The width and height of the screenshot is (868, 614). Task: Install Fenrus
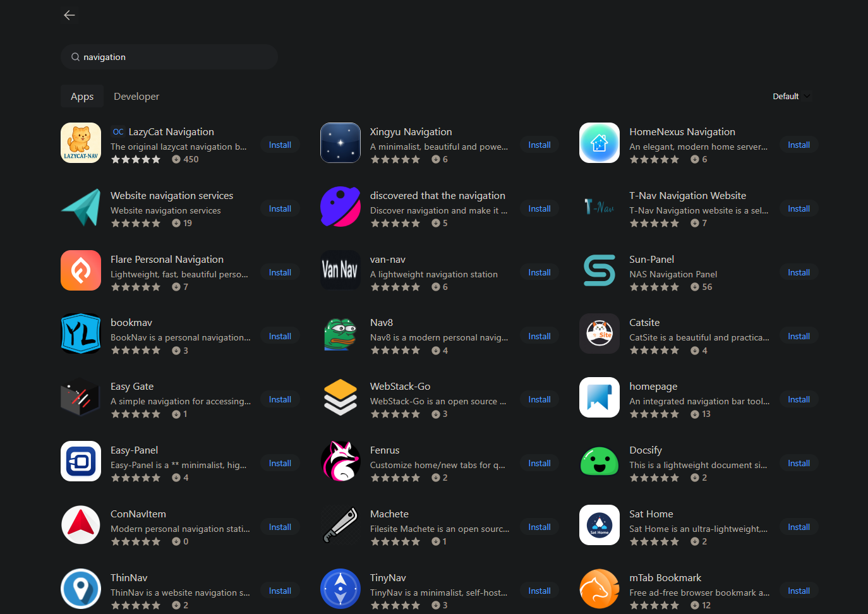539,463
